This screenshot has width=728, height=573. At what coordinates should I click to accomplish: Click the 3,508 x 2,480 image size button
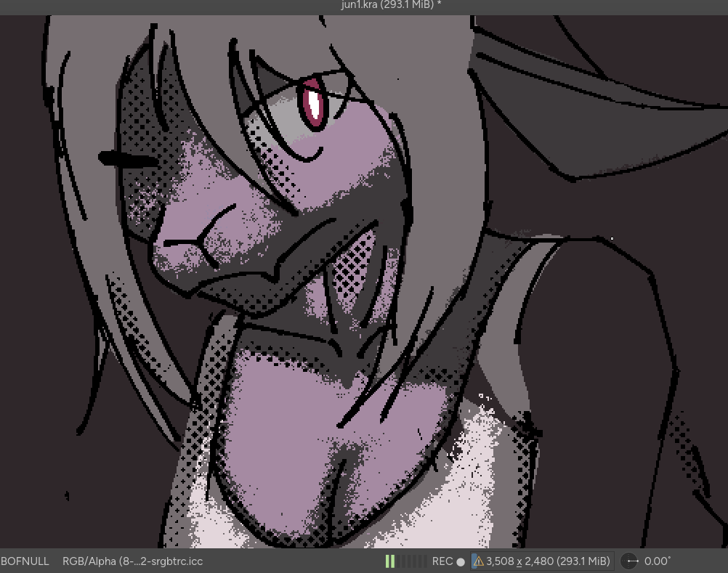542,561
